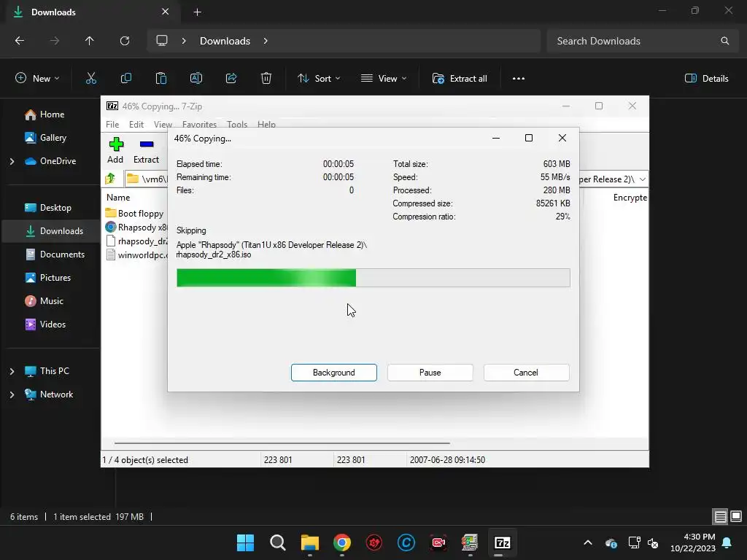
Task: Open notification bell in system tray
Action: click(727, 542)
